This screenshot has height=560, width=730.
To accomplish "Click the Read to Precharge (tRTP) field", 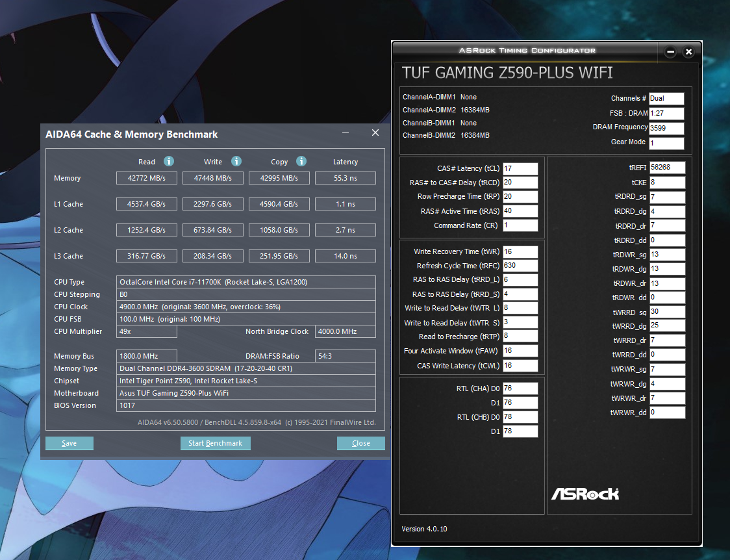I will coord(520,336).
